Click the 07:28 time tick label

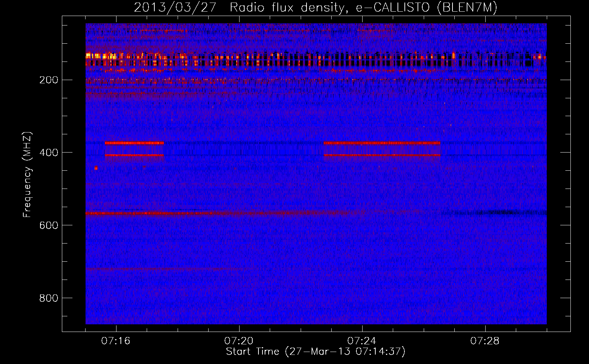485,341
